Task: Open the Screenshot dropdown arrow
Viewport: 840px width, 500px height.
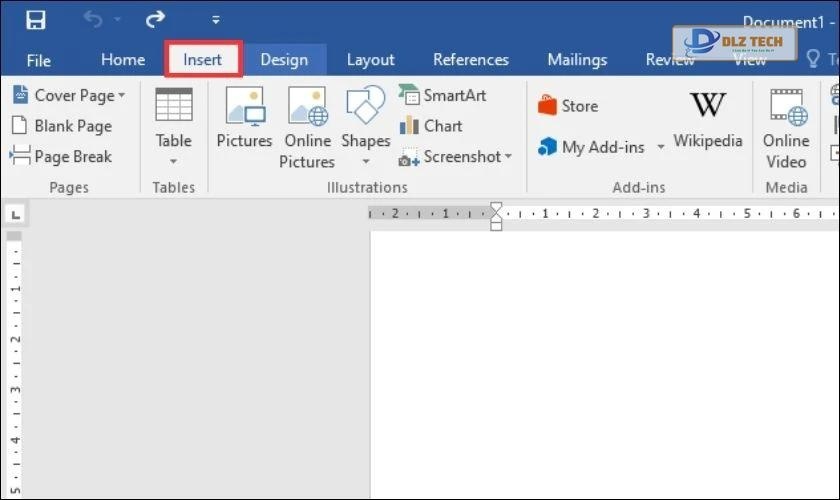Action: (x=508, y=157)
